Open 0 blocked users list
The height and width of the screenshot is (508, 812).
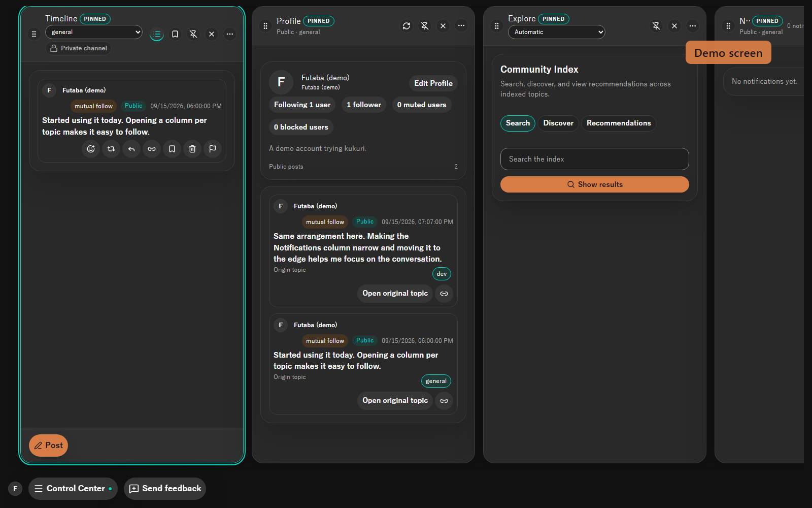(301, 127)
